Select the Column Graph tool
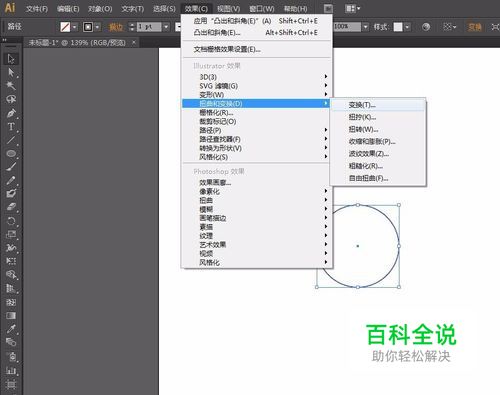Viewport: 500px width, 395px height. 11,370
